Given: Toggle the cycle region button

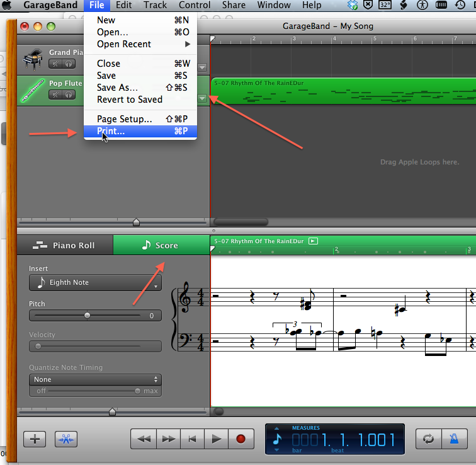Looking at the screenshot, I should pos(428,439).
